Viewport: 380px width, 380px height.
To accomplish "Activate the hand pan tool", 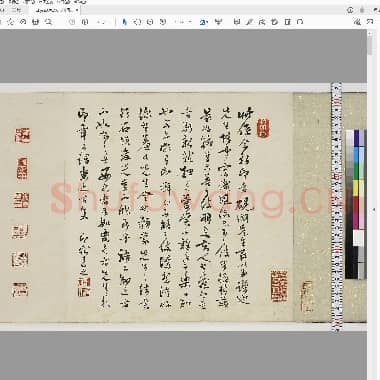I will point(137,22).
